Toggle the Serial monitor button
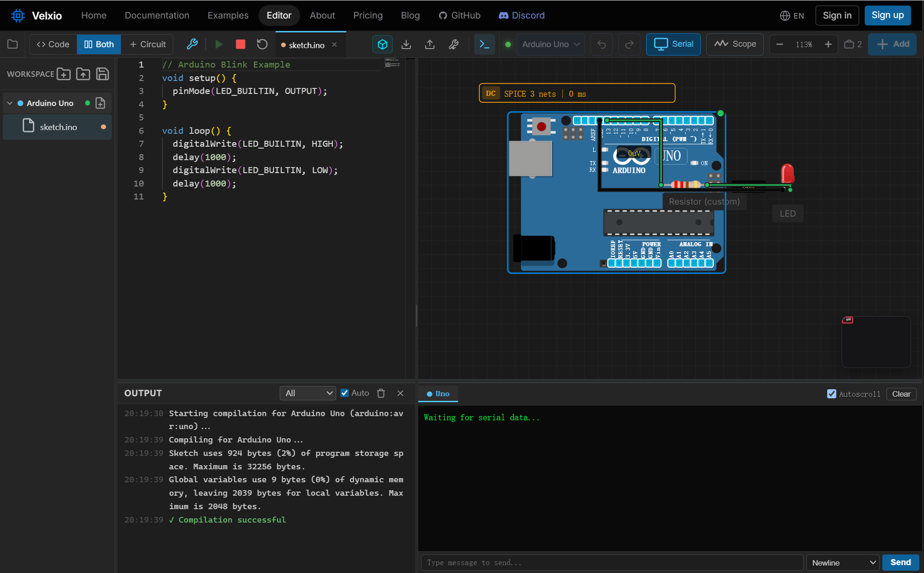924x573 pixels. (x=673, y=44)
